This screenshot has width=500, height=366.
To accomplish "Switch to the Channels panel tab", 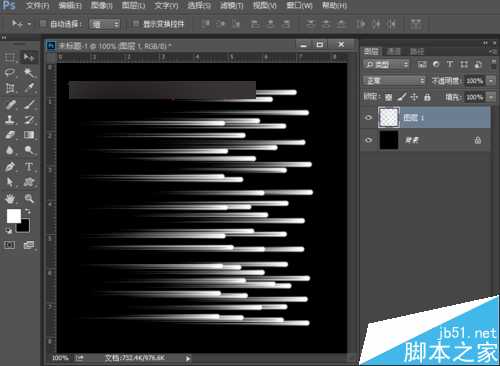I will coord(394,51).
